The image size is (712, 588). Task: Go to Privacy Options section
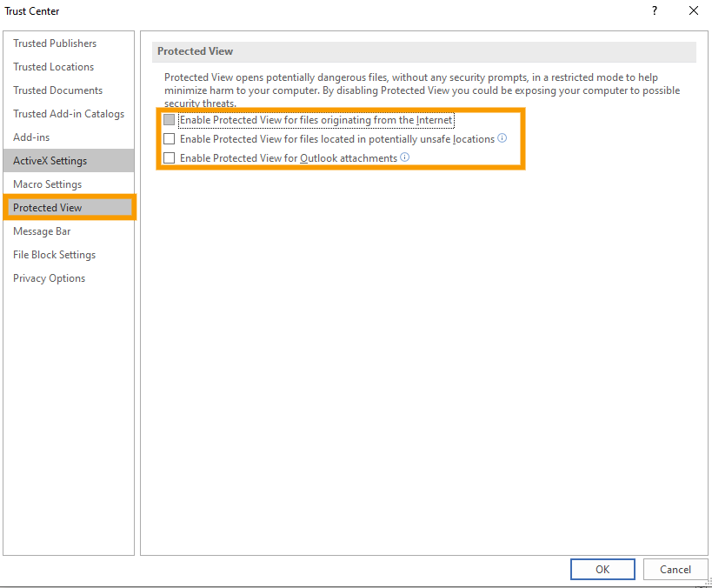pyautogui.click(x=49, y=278)
